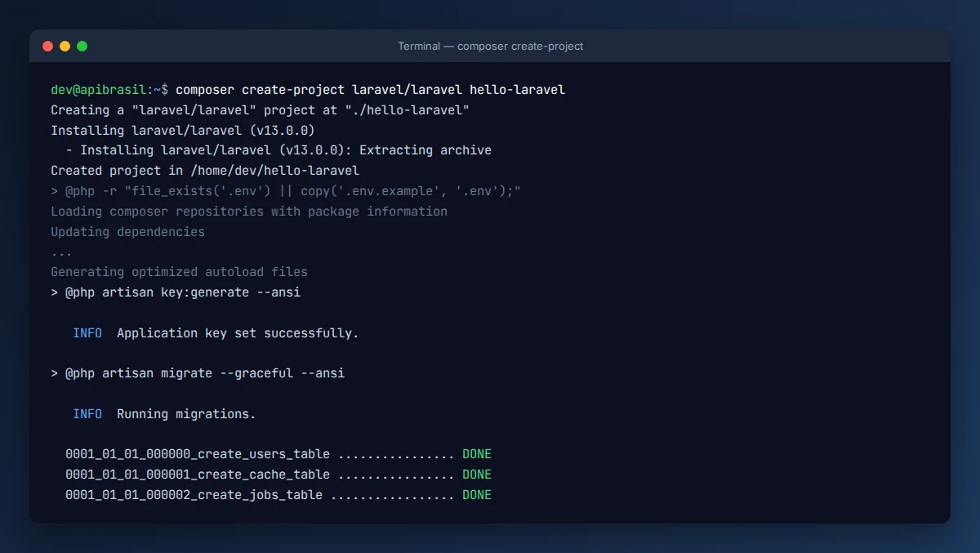This screenshot has height=553, width=980.
Task: Click the 'Running migrations.' message
Action: [x=186, y=414]
